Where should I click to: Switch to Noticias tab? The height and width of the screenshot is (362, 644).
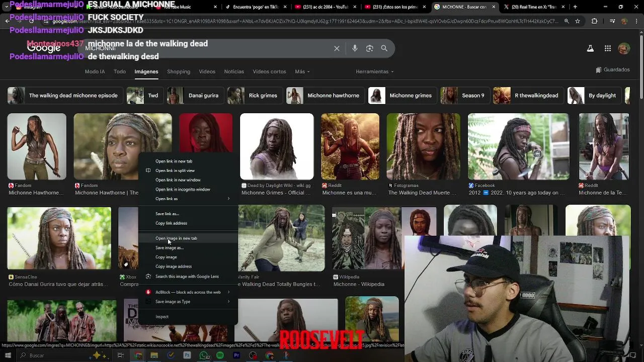tap(234, 71)
